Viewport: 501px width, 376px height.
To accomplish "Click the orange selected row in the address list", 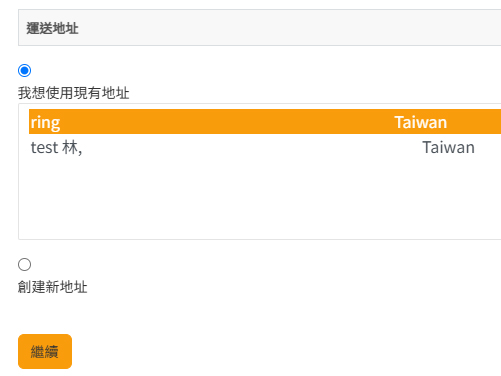I will coord(265,122).
